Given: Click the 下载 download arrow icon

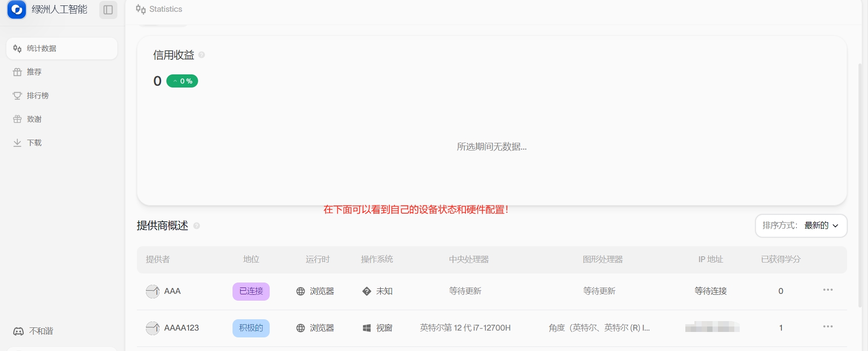Looking at the screenshot, I should tap(17, 143).
